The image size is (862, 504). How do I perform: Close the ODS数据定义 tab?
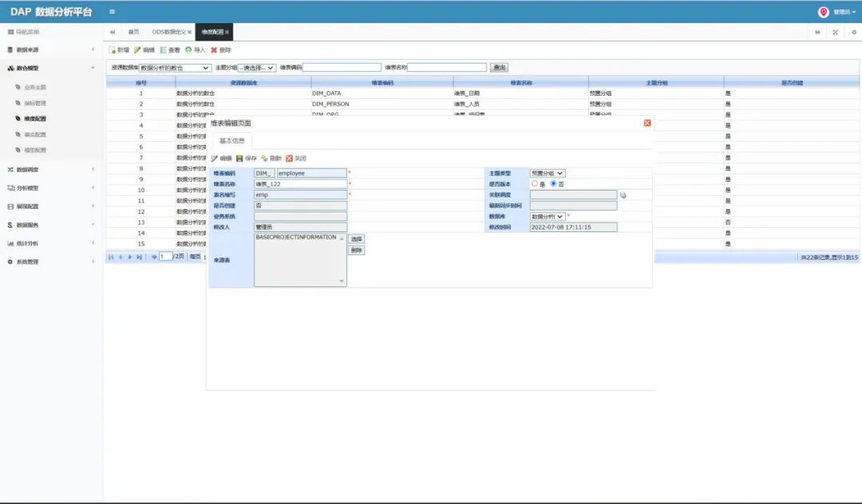[190, 33]
